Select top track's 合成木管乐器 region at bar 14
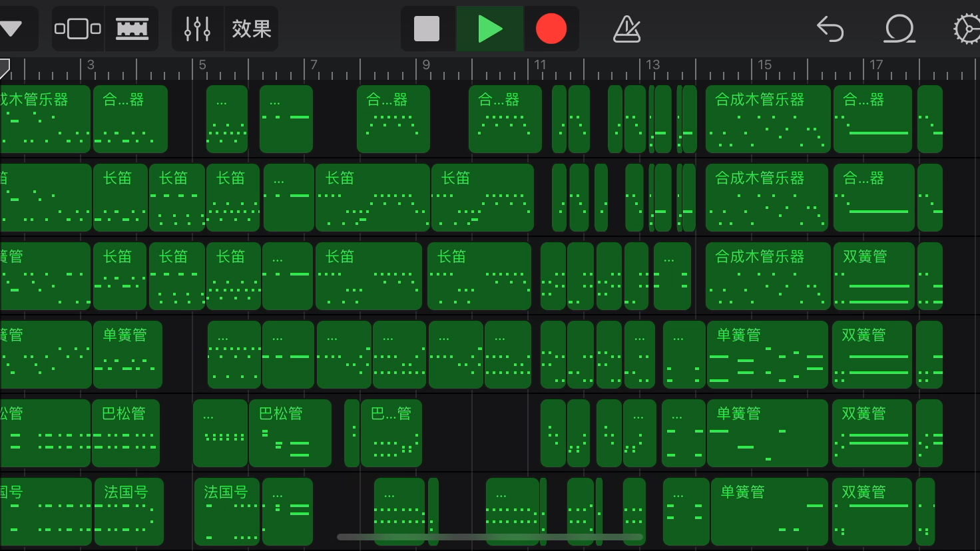The height and width of the screenshot is (551, 980). pos(768,119)
